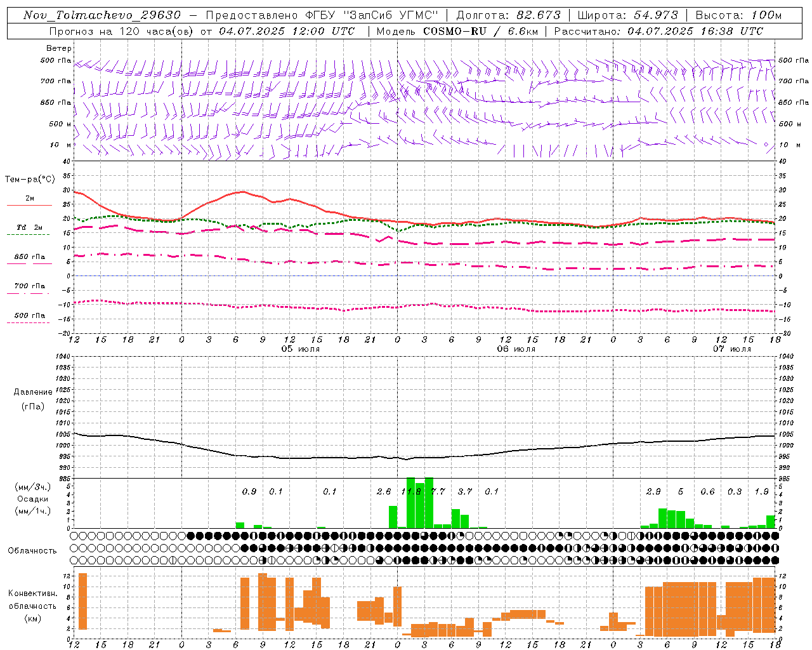Click the date label 06 июля

tap(516, 349)
